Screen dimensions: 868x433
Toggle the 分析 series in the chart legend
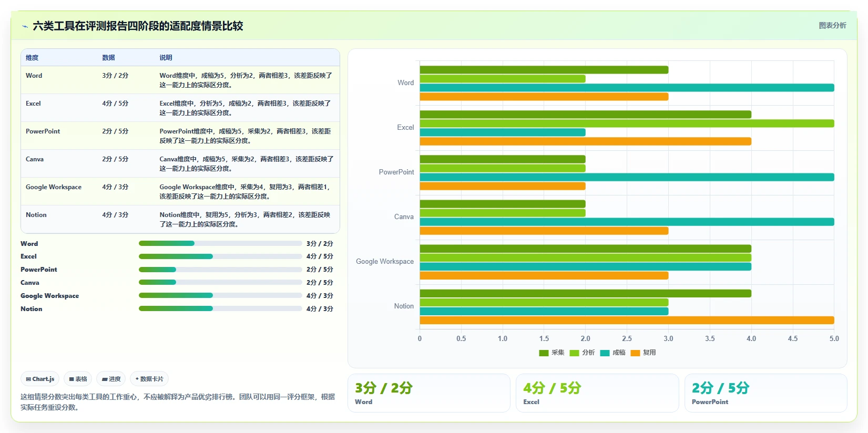point(582,353)
